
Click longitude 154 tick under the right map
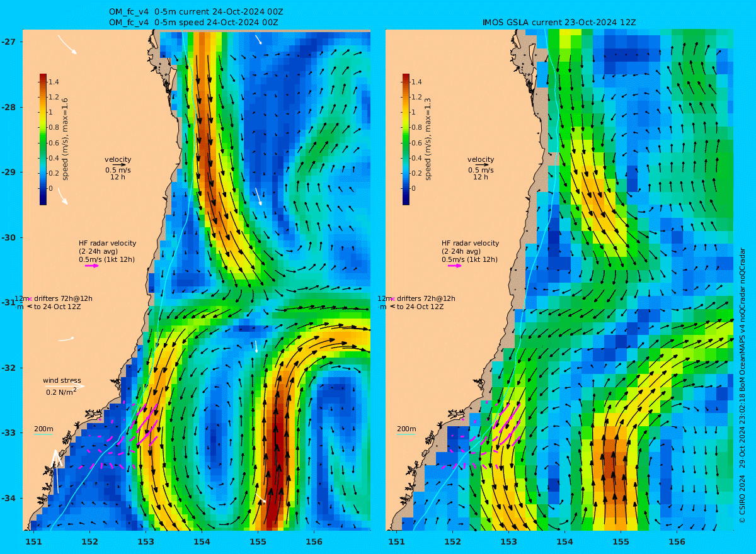(x=564, y=541)
